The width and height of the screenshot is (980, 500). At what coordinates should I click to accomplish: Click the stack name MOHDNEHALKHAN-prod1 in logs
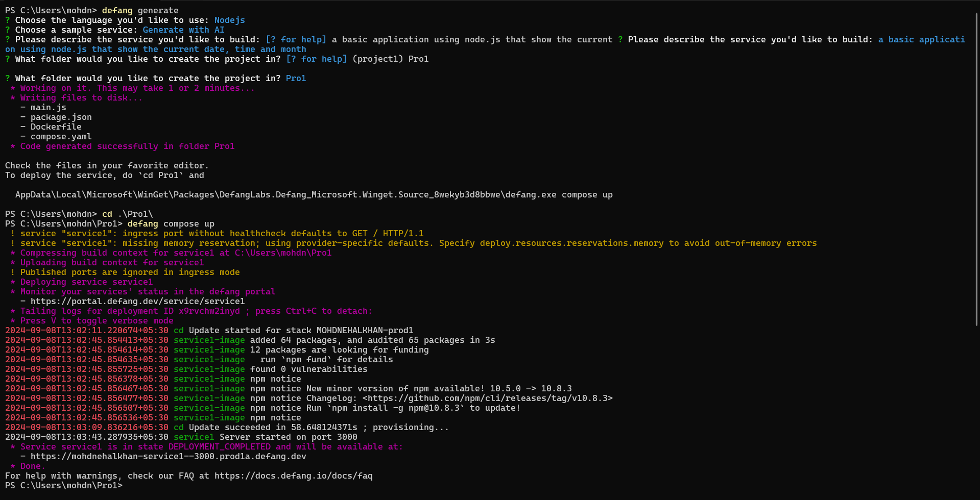(x=364, y=330)
